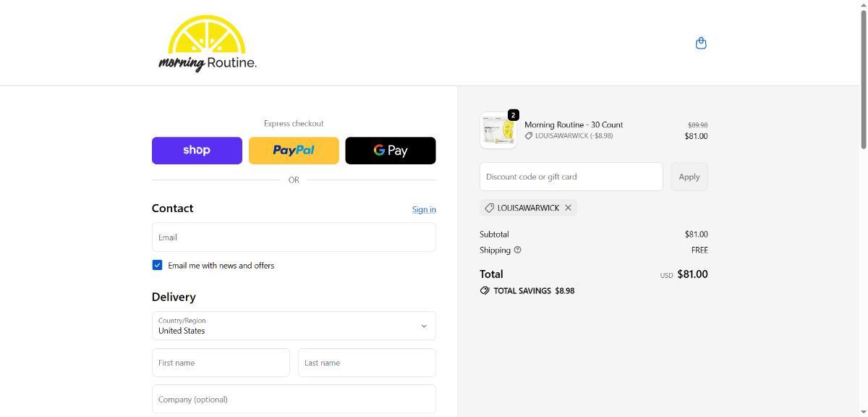
Task: Click the shipping help question mark icon
Action: pos(517,250)
